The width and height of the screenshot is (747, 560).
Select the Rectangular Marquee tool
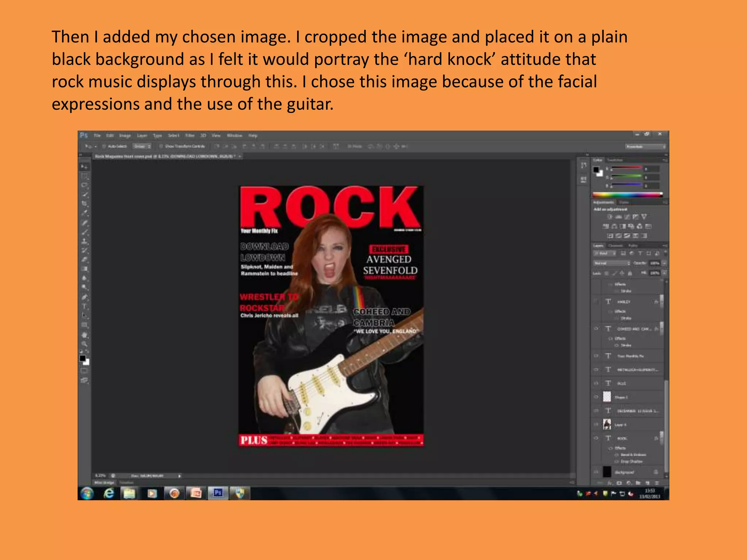tap(84, 176)
